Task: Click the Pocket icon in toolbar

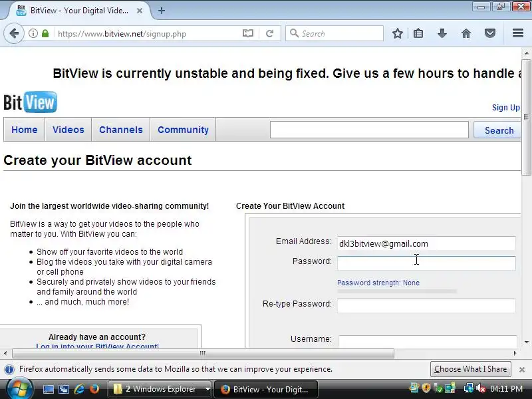Action: [x=489, y=33]
